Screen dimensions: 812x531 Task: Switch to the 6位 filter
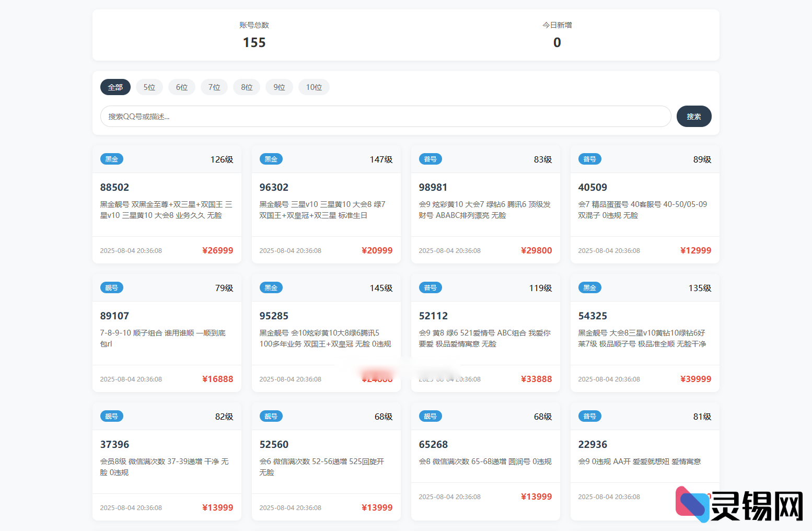coord(182,87)
